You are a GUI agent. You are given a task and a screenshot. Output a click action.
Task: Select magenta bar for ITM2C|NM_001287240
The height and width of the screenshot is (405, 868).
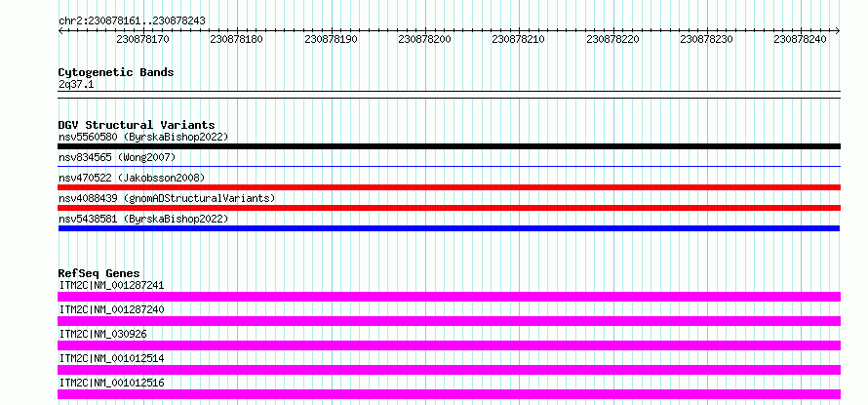coord(449,321)
